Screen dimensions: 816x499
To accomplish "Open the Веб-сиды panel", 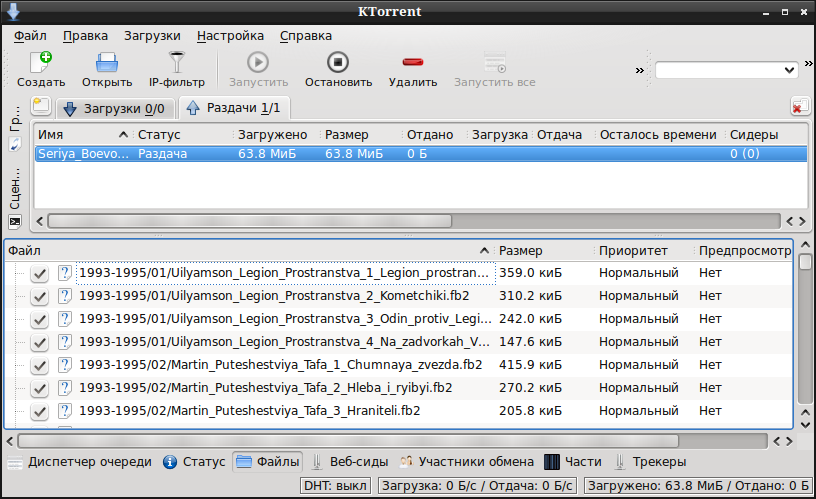I will [350, 462].
